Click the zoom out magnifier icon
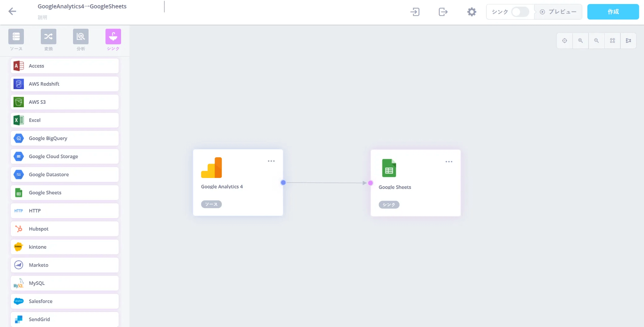Viewport: 644px width, 327px height. click(x=597, y=41)
